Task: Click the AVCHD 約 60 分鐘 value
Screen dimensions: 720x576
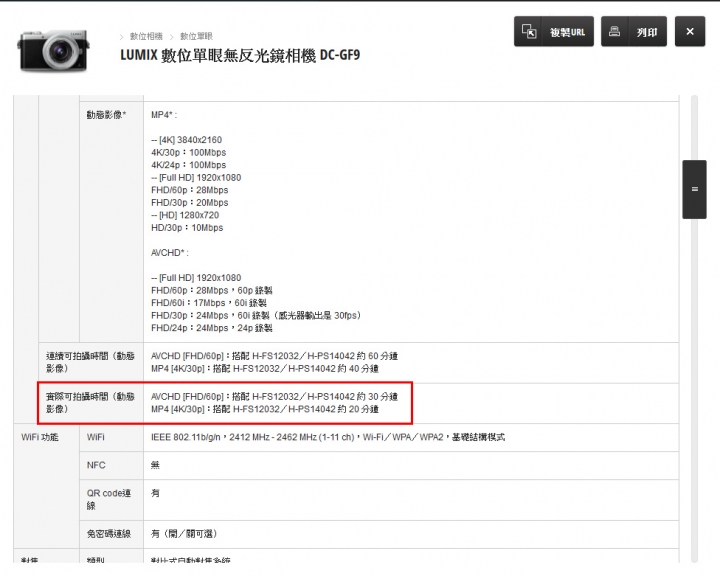Action: 274,356
